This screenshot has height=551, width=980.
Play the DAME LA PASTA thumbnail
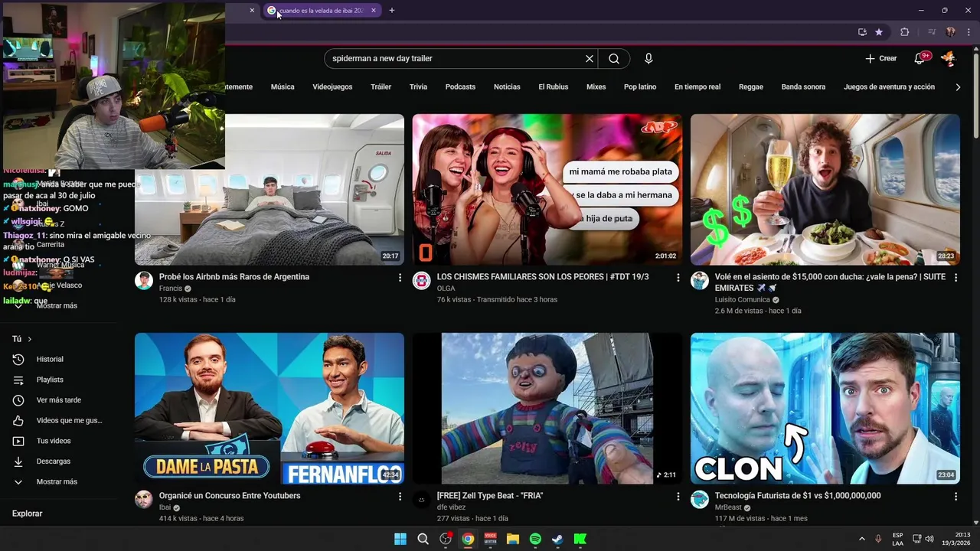pos(269,408)
